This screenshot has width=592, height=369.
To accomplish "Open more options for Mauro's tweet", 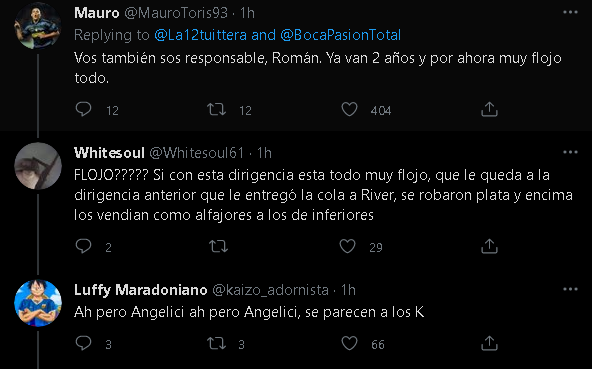I will (570, 12).
